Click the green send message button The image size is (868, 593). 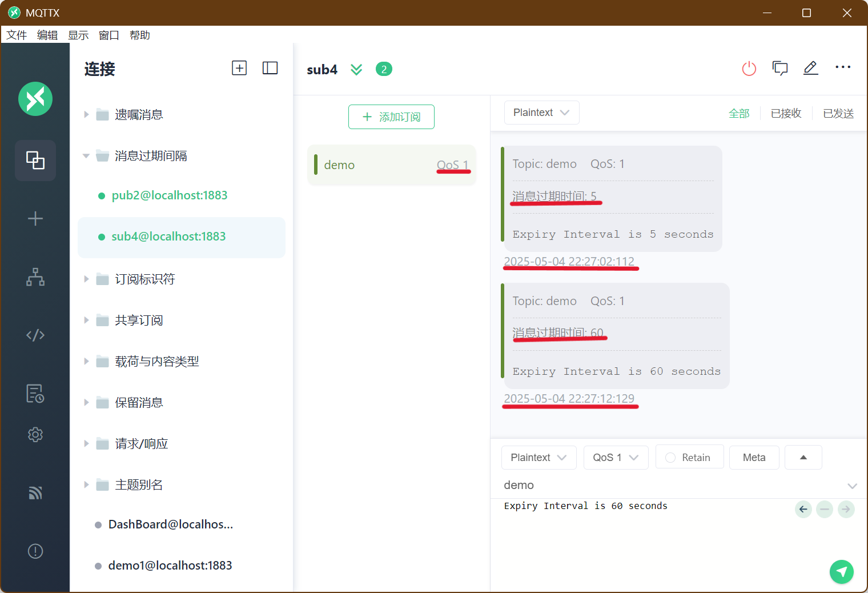coord(841,571)
